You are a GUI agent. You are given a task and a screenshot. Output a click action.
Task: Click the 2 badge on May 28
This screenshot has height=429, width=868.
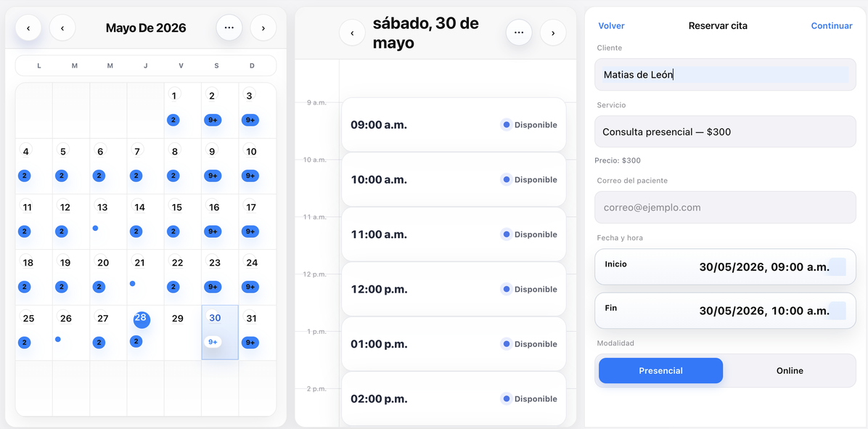(x=136, y=342)
